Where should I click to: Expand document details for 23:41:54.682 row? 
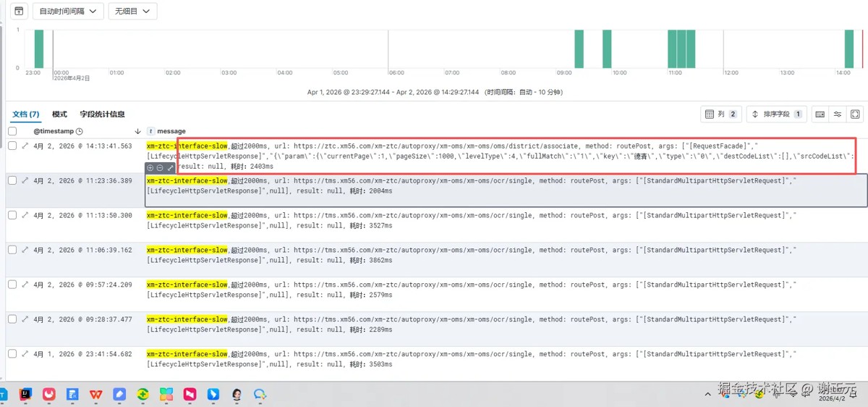(x=25, y=354)
